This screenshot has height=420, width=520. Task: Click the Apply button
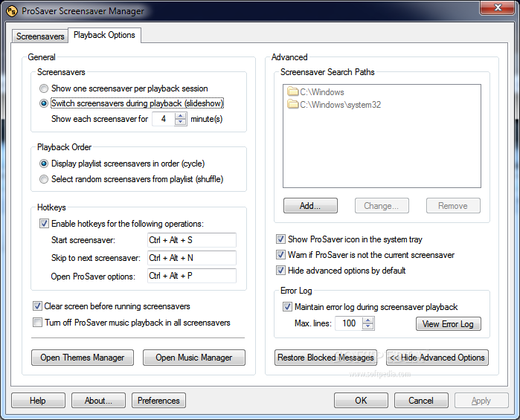(481, 401)
